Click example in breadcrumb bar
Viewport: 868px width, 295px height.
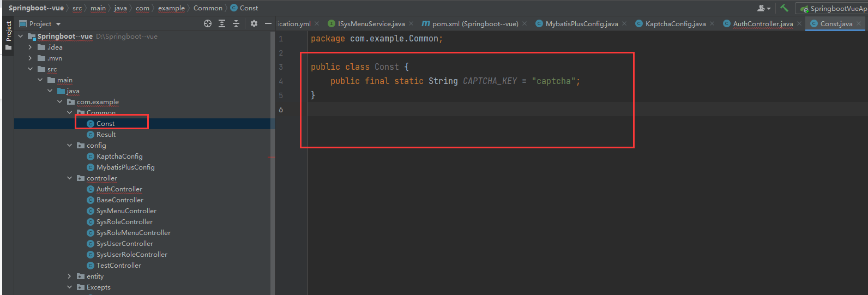pyautogui.click(x=172, y=8)
